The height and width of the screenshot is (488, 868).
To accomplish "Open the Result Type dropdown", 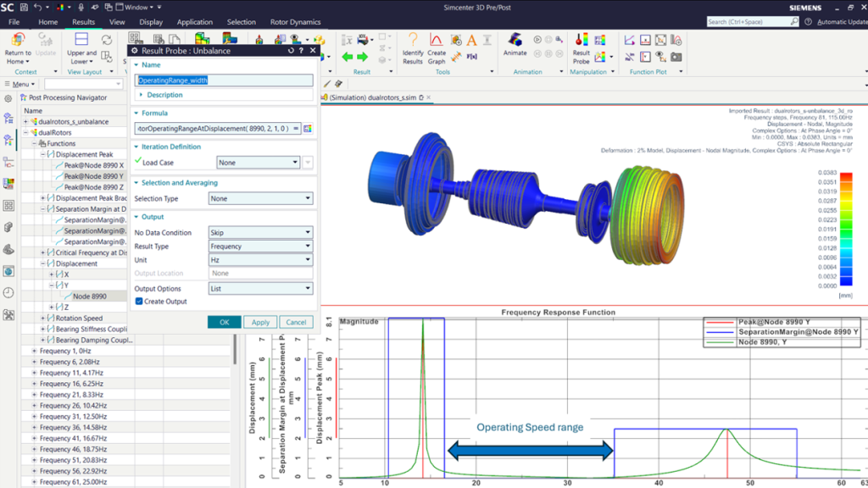I will point(260,247).
